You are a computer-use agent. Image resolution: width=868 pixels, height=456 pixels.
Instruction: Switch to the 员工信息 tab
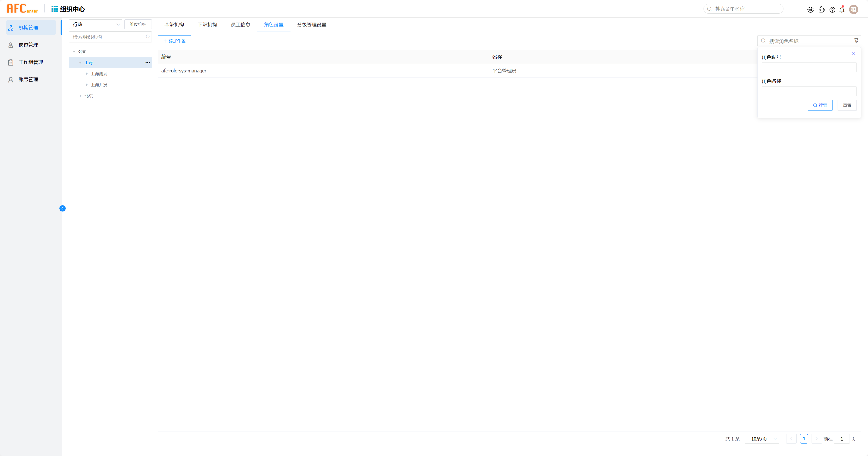[240, 25]
